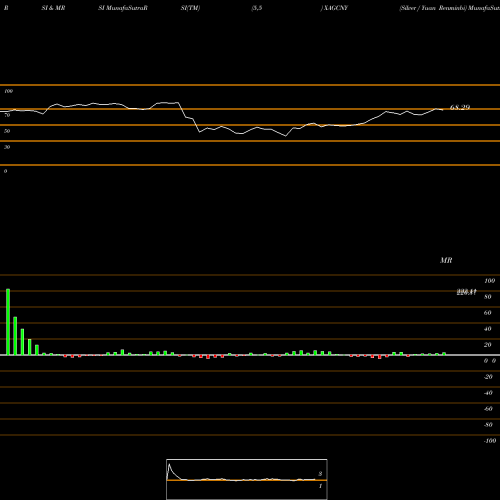
Task: Click the mini overview chart thumbnail
Action: (x=247, y=479)
